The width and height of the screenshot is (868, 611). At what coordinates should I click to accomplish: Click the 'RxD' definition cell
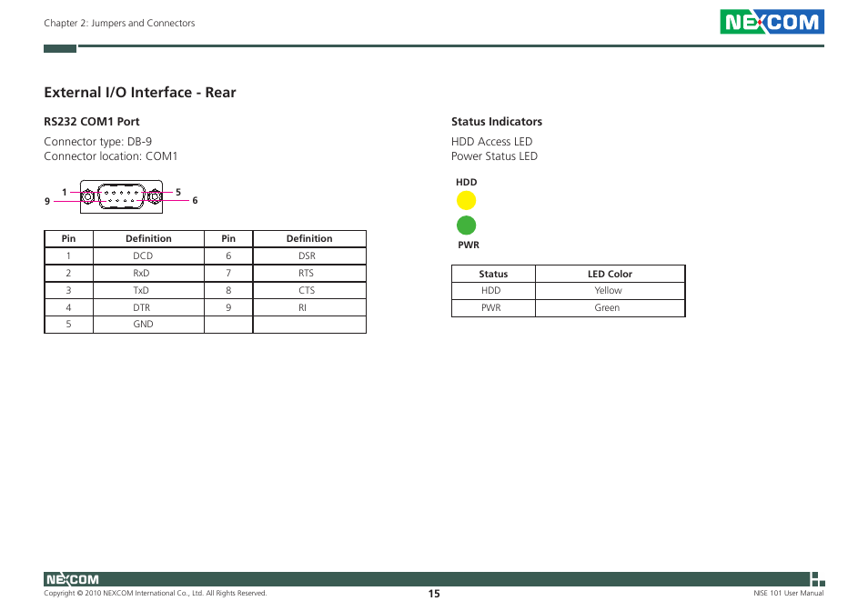click(x=148, y=273)
